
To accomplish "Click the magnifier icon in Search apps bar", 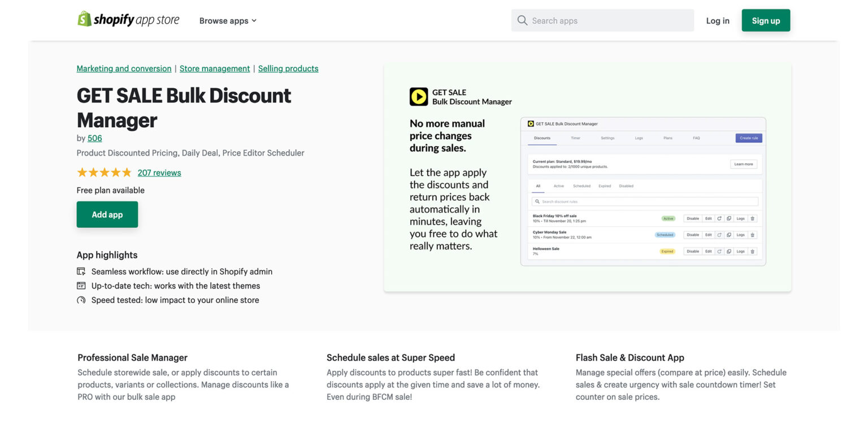I will pos(522,20).
